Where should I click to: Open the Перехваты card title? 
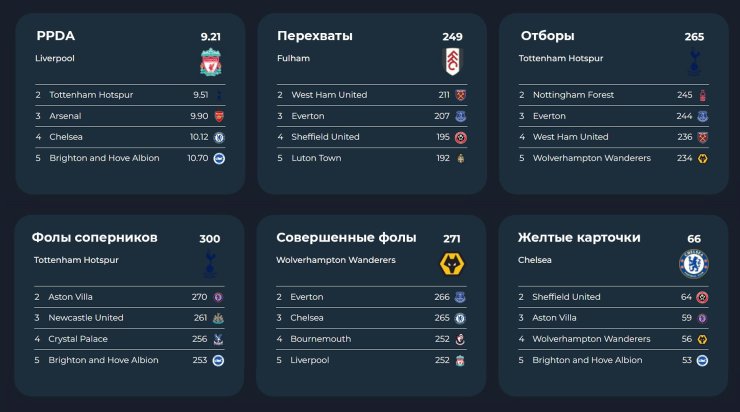(x=315, y=36)
